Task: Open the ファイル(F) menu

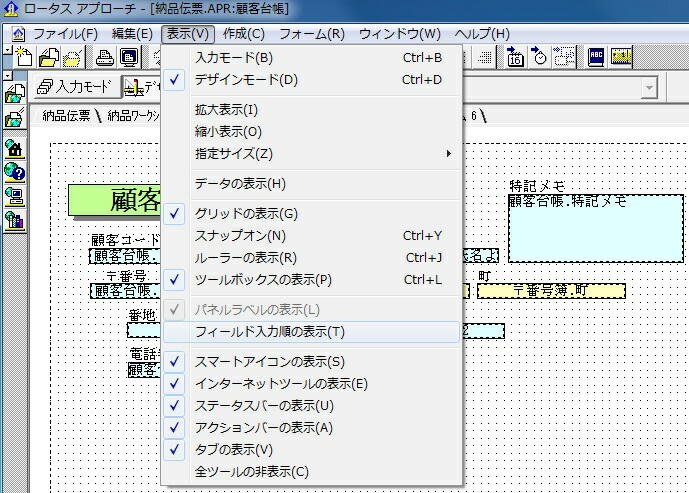Action: 65,34
